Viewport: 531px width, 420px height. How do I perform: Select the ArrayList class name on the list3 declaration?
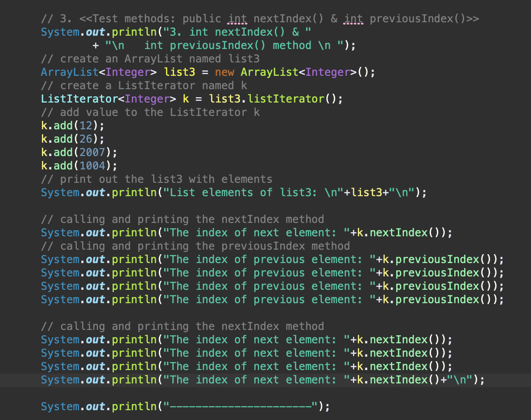[69, 72]
